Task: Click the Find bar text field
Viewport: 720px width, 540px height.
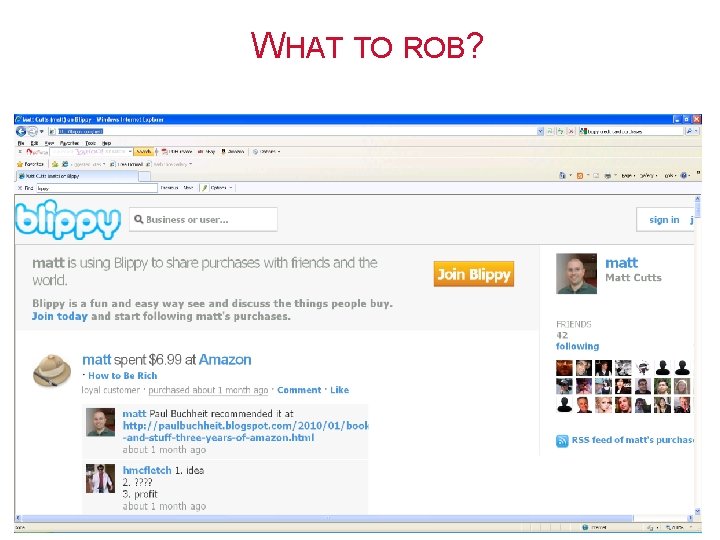Action: tap(96, 188)
